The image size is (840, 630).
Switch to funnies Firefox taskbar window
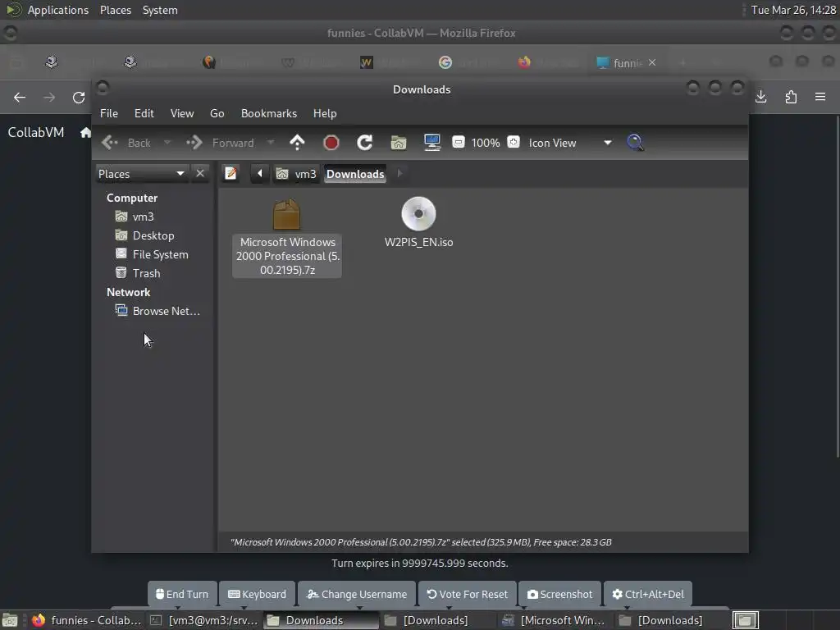[85, 620]
